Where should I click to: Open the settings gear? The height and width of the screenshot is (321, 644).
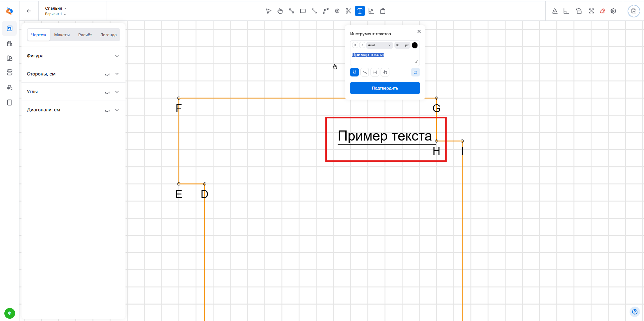click(613, 11)
